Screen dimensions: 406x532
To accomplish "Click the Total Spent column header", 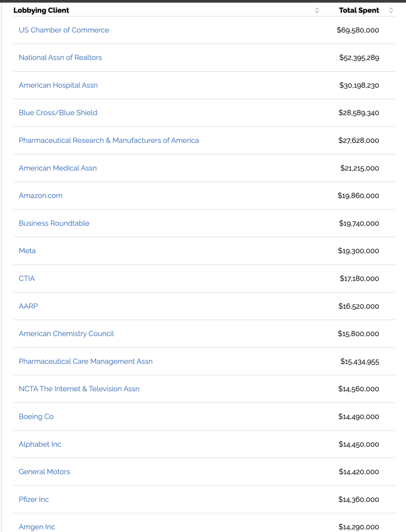I will coord(359,10).
